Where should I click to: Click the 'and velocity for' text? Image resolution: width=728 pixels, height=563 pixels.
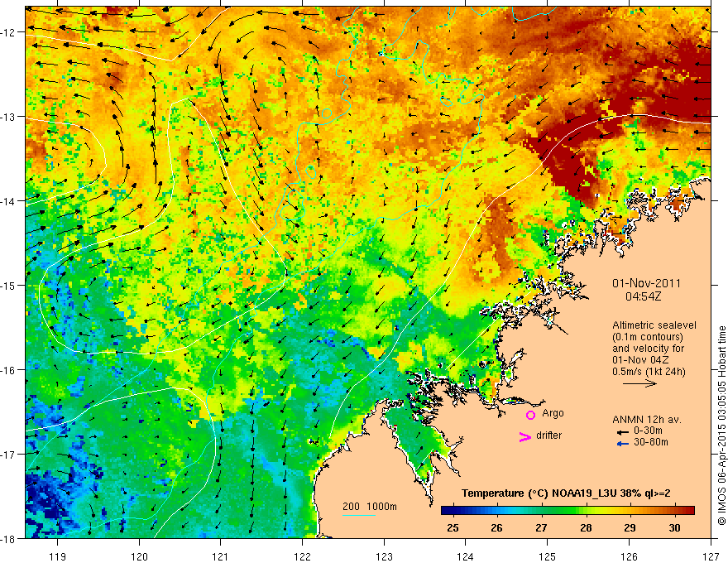[x=648, y=349]
